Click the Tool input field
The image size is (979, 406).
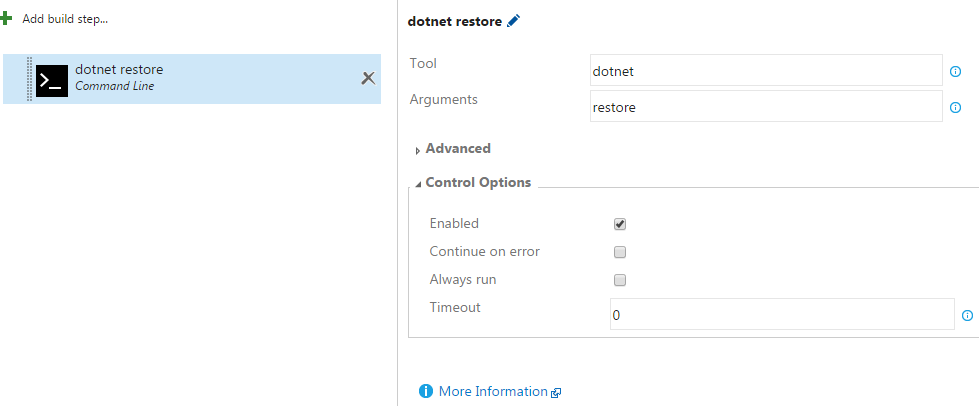(766, 71)
